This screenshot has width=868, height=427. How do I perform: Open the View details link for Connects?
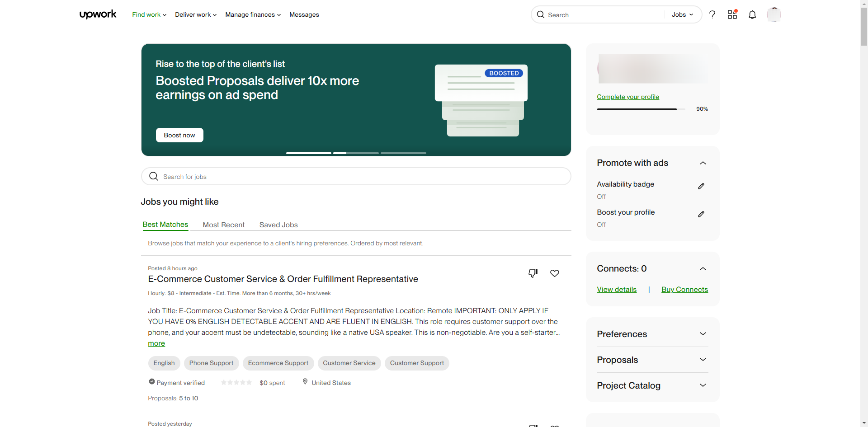click(x=617, y=290)
